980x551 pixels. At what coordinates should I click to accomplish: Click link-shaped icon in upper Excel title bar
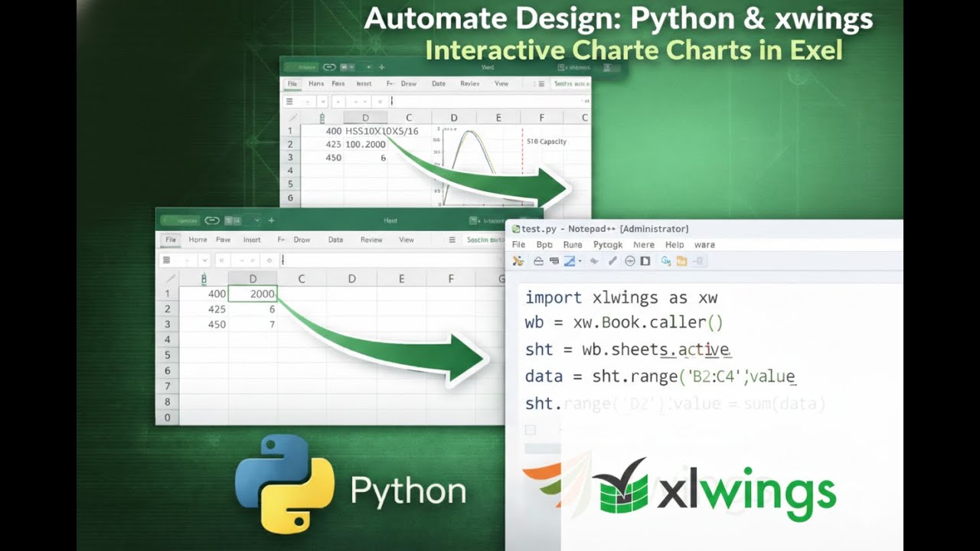point(329,67)
